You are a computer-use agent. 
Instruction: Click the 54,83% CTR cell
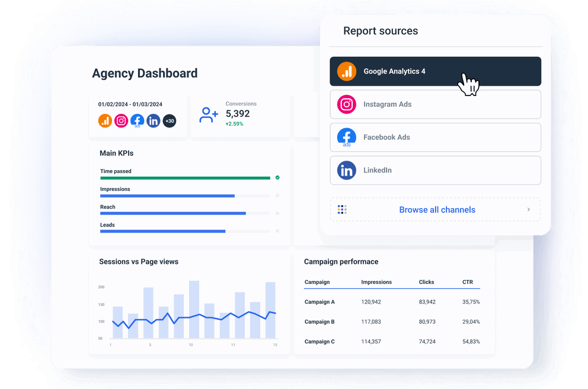coord(471,342)
